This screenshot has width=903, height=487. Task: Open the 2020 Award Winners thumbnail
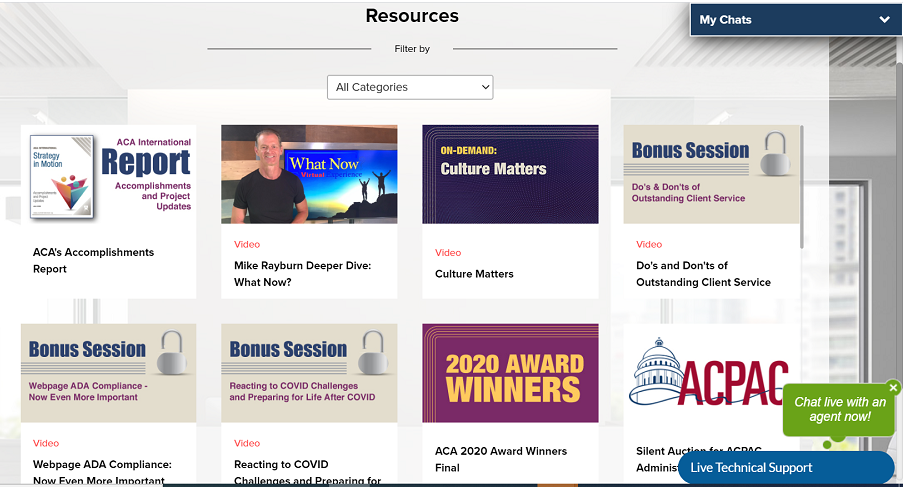(510, 373)
